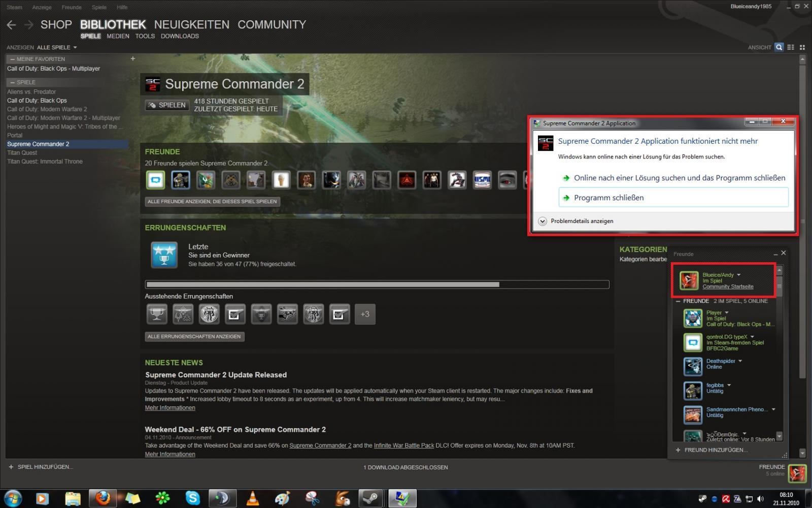Screen dimensions: 812x508
Task: Open dropdown arrow next to Blueice/Andy
Action: click(739, 275)
